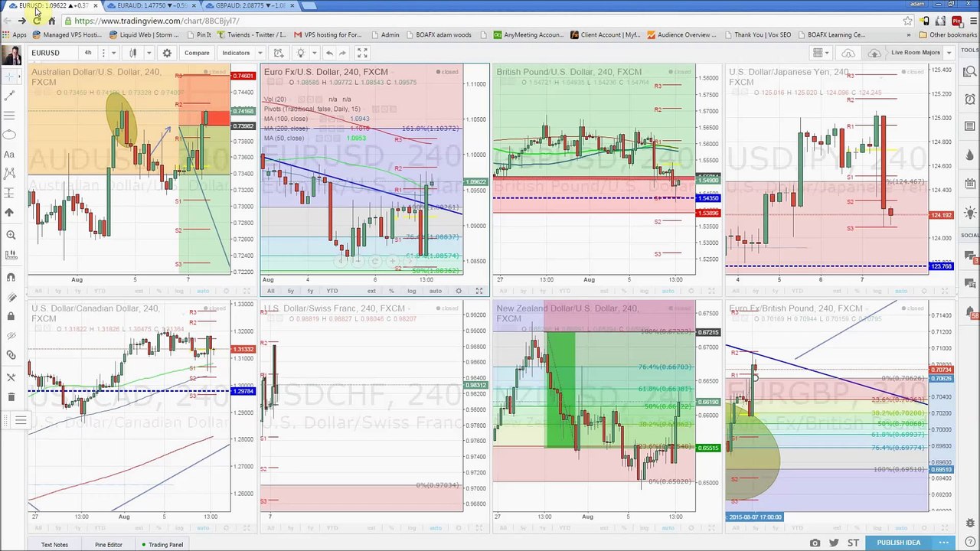This screenshot has width=980, height=551.
Task: Select the trend line drawing tool
Action: [10, 96]
